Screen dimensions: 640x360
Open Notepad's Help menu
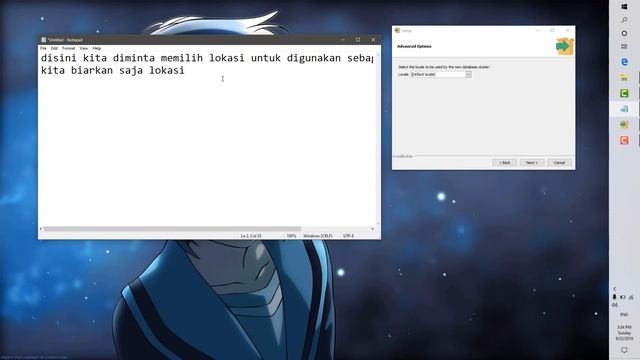97,48
